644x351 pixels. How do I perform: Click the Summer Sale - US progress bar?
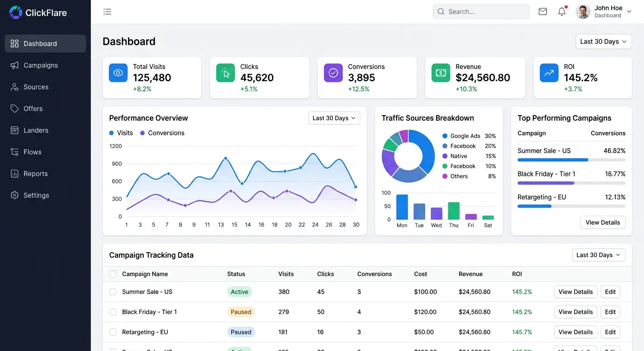571,160
